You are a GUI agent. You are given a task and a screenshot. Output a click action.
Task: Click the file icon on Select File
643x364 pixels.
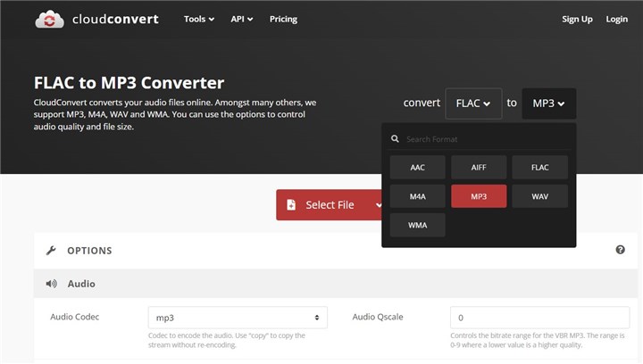(291, 204)
